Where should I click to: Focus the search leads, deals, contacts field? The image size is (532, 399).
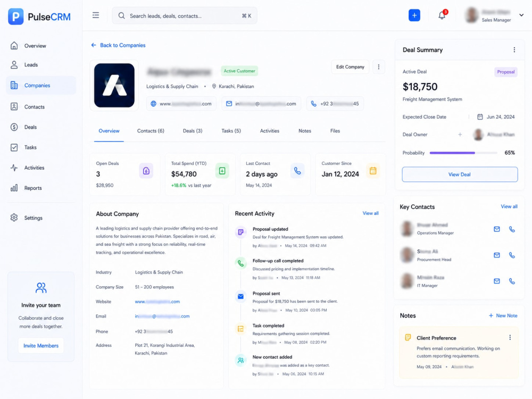click(x=184, y=15)
